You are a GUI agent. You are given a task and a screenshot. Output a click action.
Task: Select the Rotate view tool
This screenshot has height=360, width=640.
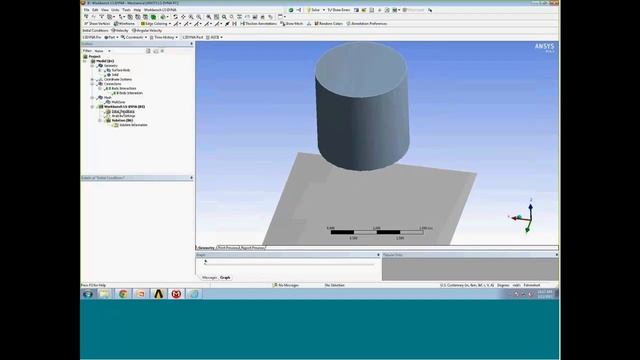point(175,17)
